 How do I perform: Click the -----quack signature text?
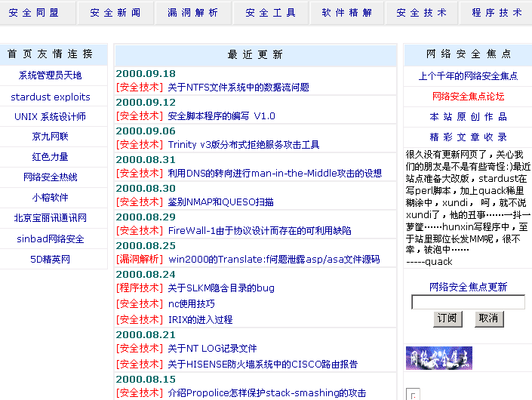(429, 262)
